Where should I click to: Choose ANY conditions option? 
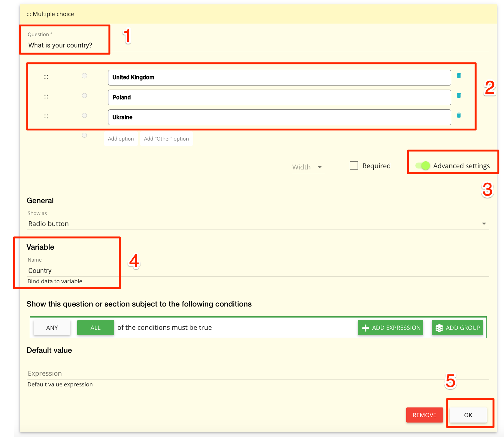[52, 328]
